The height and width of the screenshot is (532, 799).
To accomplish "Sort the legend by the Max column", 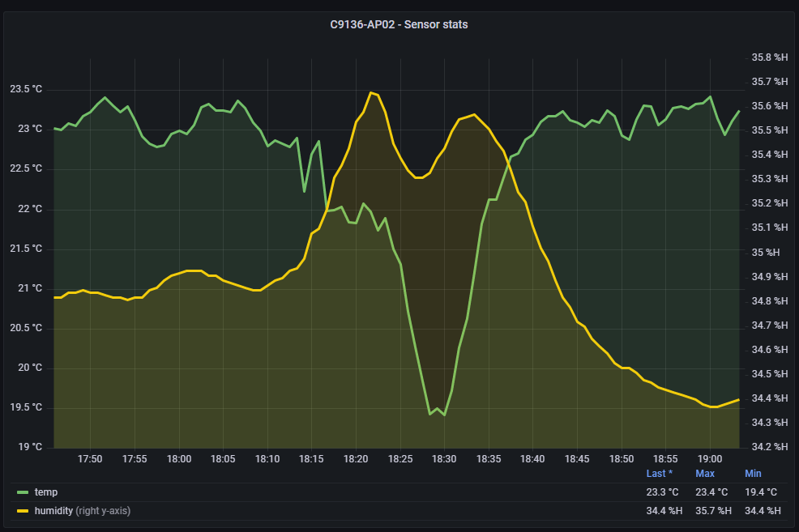I will click(x=705, y=474).
